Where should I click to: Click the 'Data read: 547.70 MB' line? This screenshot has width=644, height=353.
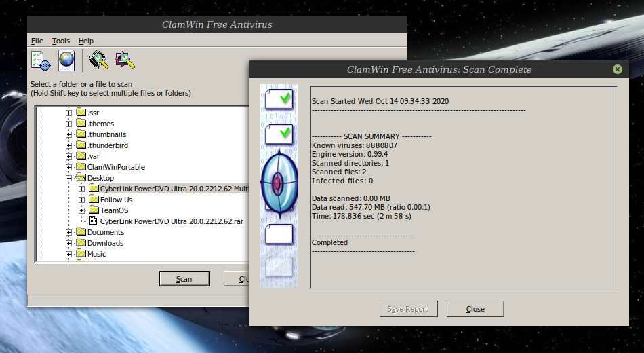tap(371, 207)
